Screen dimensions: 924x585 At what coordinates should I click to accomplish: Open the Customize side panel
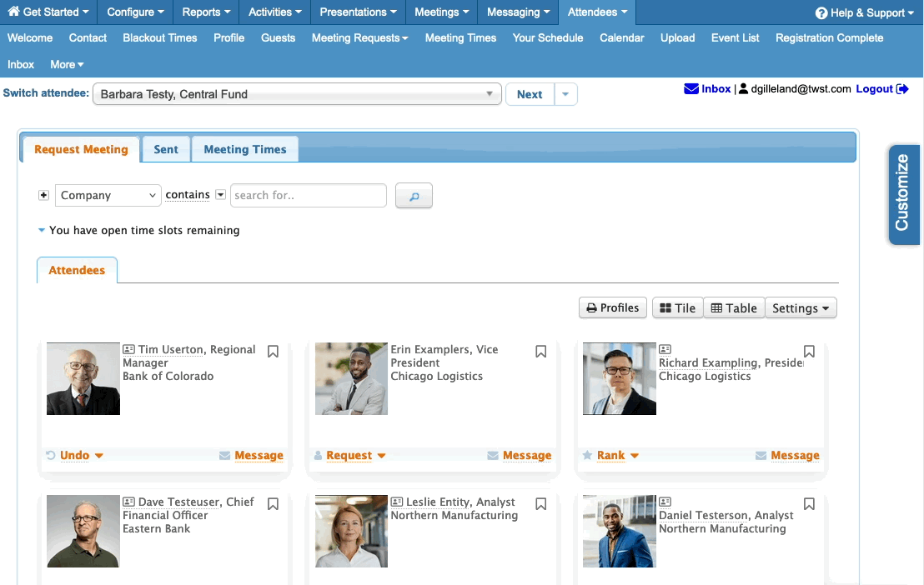click(903, 193)
